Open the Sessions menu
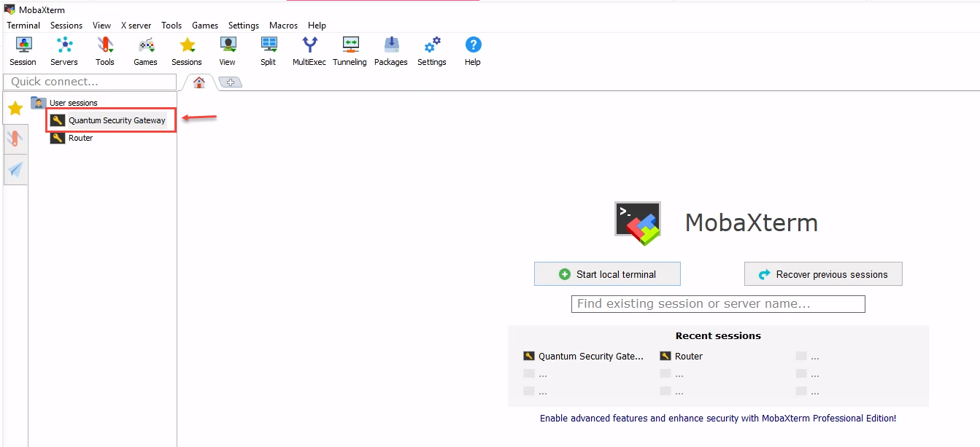The image size is (980, 447). click(x=66, y=26)
